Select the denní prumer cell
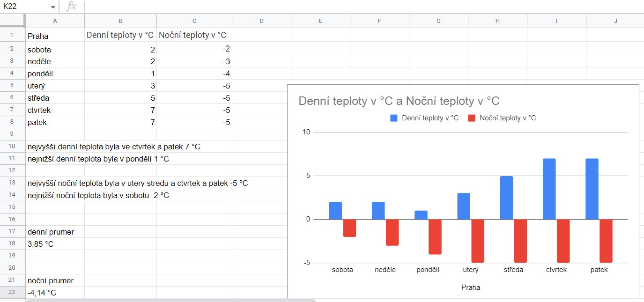This screenshot has width=644, height=302. 55,232
